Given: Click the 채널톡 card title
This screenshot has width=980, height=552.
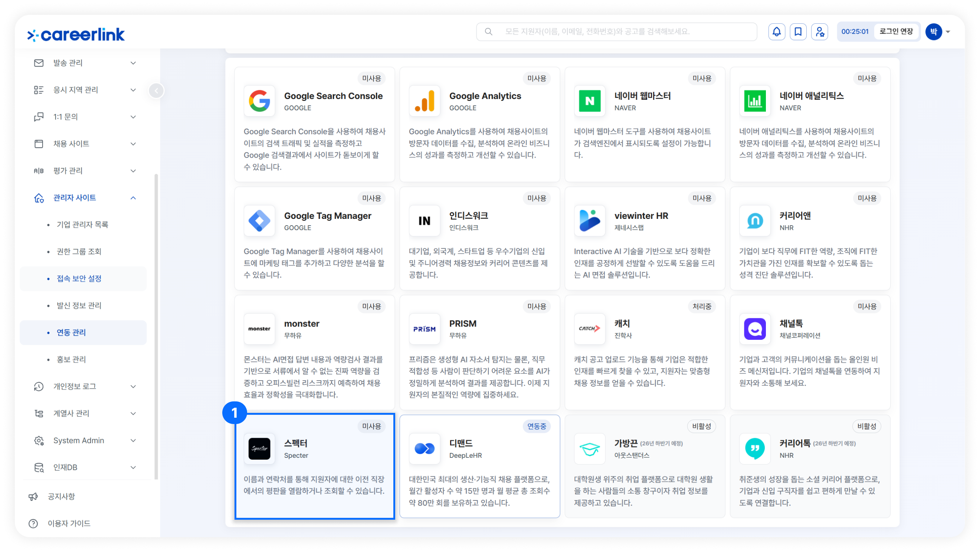Looking at the screenshot, I should click(x=791, y=323).
